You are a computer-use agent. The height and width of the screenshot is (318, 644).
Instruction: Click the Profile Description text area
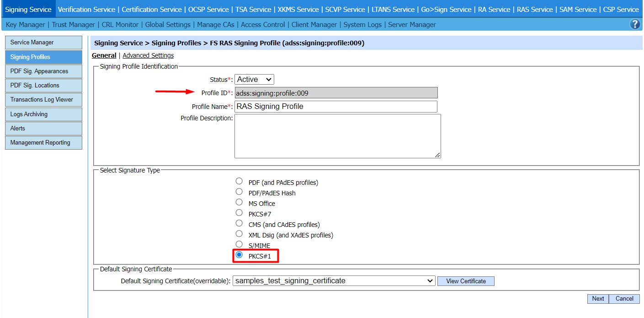(x=337, y=136)
